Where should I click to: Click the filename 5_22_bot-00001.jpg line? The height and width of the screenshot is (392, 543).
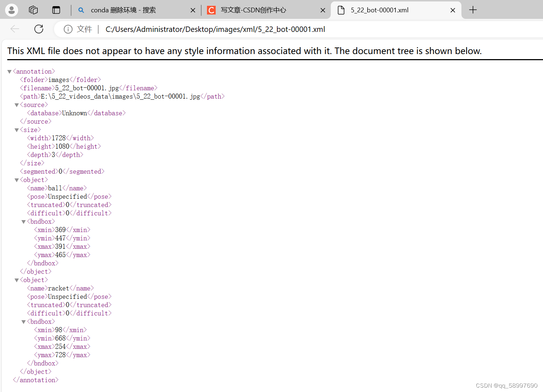click(89, 88)
